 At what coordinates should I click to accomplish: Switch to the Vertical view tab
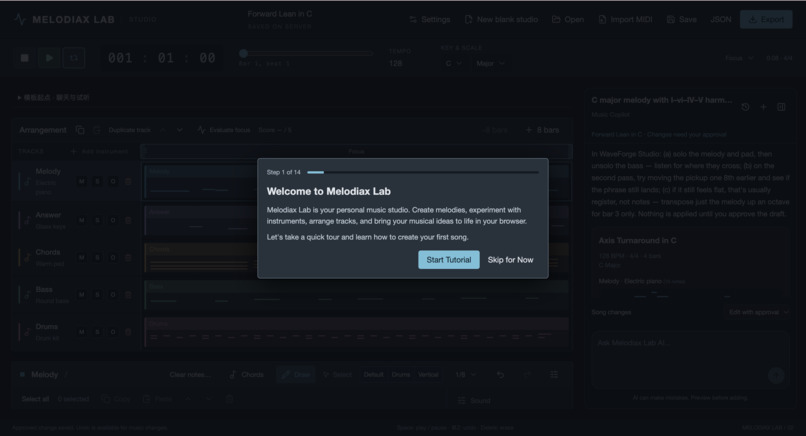428,374
